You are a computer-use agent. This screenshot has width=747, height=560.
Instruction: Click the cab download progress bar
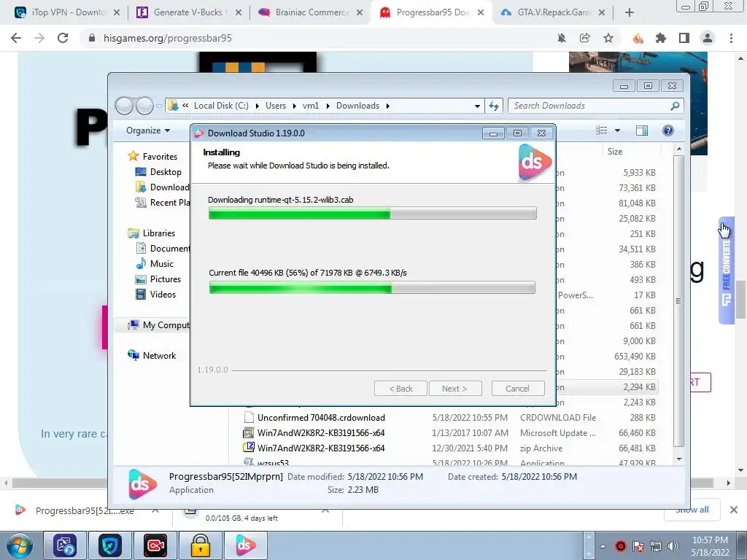(x=372, y=214)
